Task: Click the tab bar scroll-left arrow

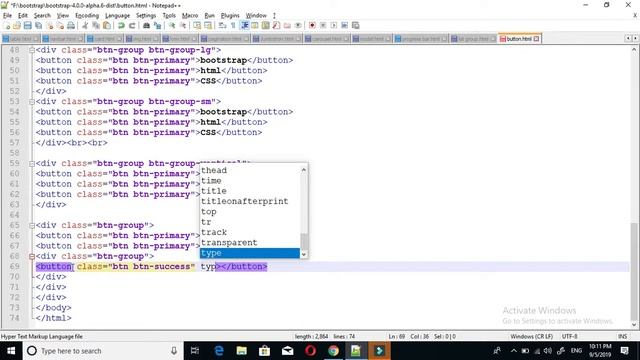Action: [628, 38]
